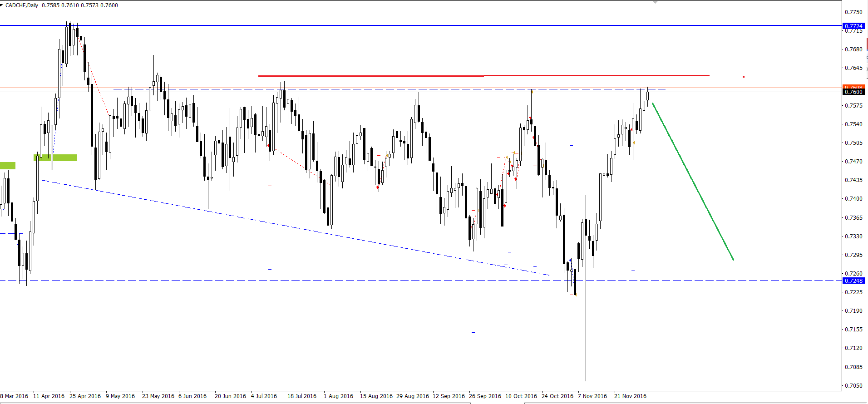Select the small red square marker right of red line
This screenshot has width=868, height=404.
744,77
